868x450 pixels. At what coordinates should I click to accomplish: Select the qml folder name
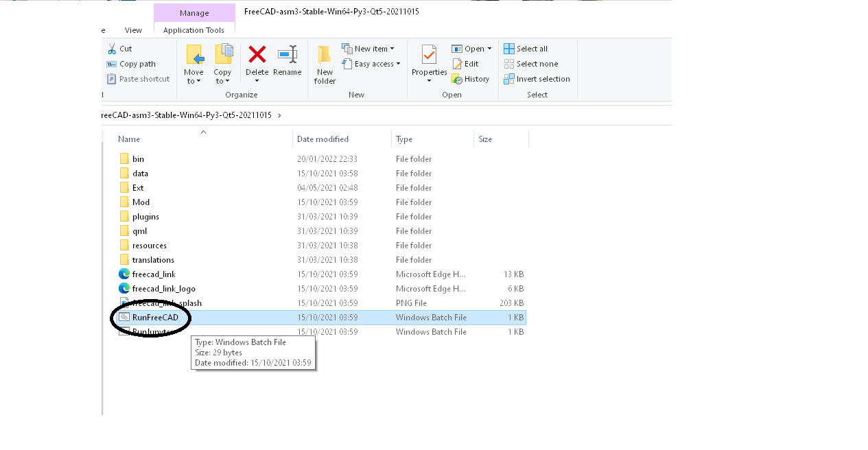pos(139,231)
